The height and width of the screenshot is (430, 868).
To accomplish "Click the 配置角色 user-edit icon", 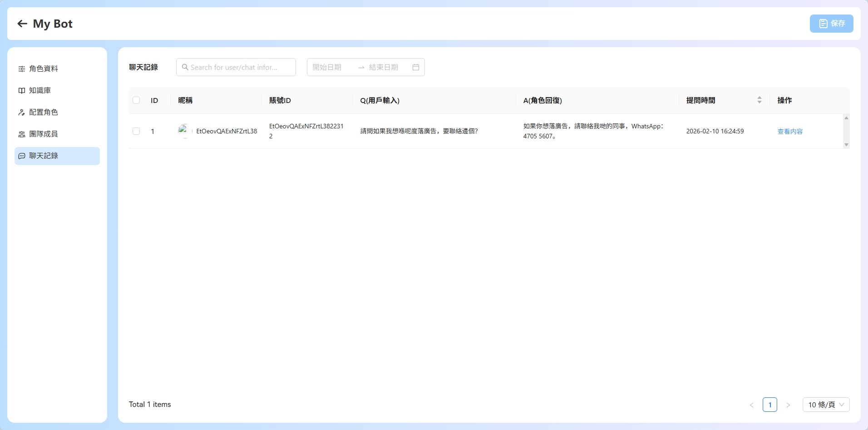I will point(21,112).
